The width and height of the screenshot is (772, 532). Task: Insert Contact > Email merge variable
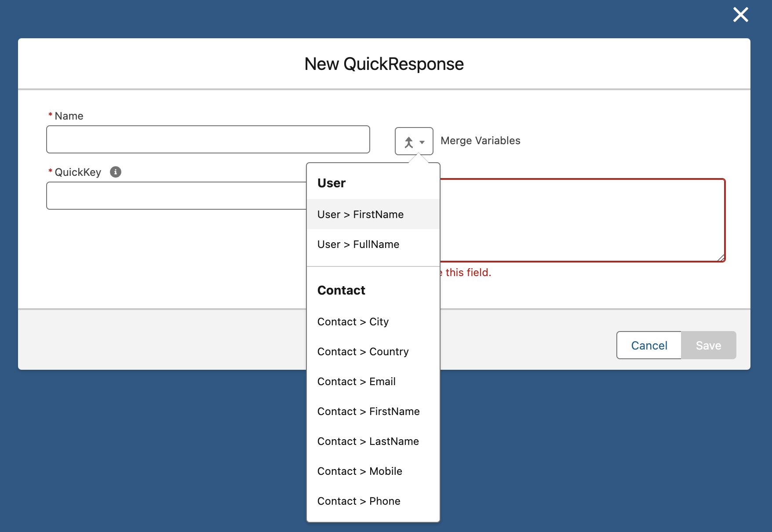click(373, 381)
